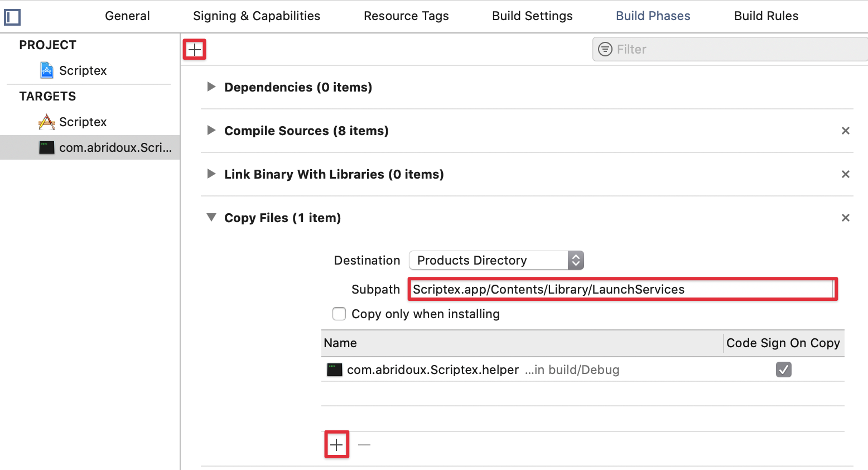Add a file to the Copy Files list
The height and width of the screenshot is (470, 868).
[x=336, y=445]
